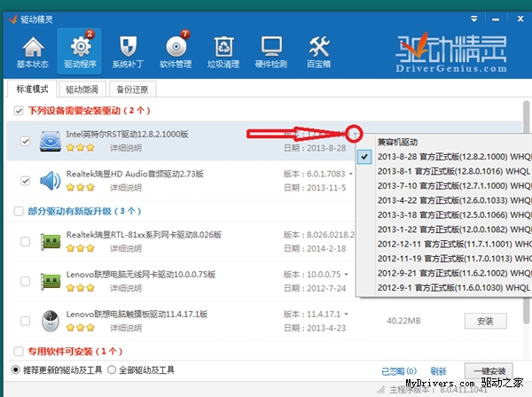Switch to the 驱动微调 tab
This screenshot has width=532, height=397.
click(82, 90)
